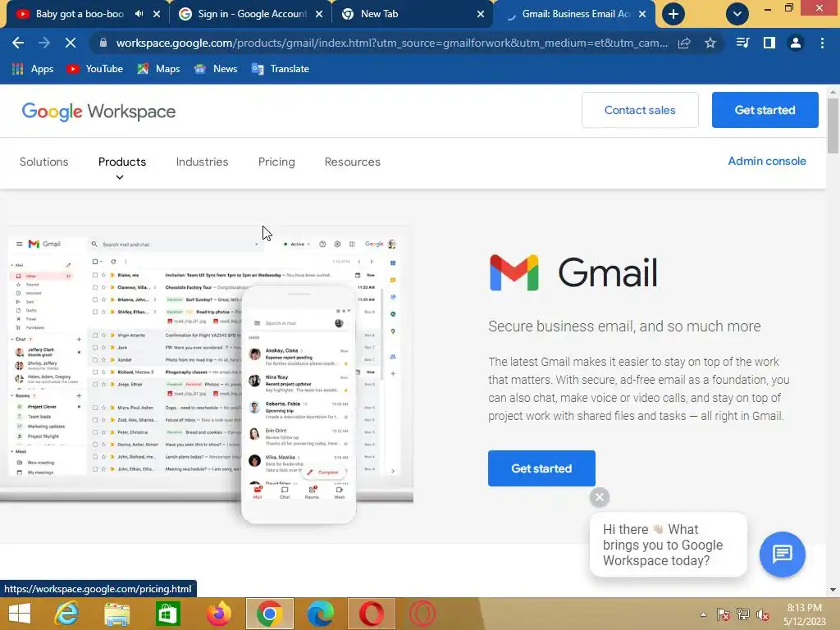Click the Google Workspace logo
Screen dimensions: 840x630
tap(98, 112)
